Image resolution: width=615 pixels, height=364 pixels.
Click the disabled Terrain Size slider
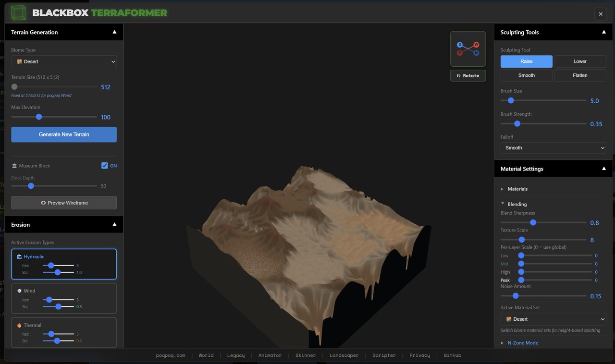[x=54, y=87]
